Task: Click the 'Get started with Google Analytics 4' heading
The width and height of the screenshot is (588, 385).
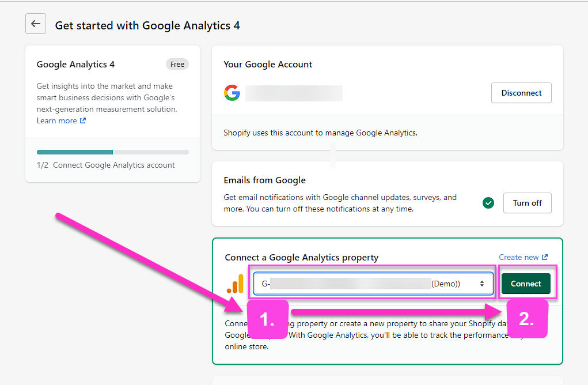Action: [x=147, y=25]
